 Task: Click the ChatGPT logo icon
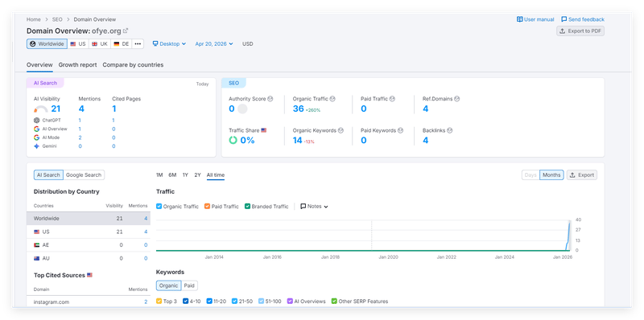coord(36,121)
